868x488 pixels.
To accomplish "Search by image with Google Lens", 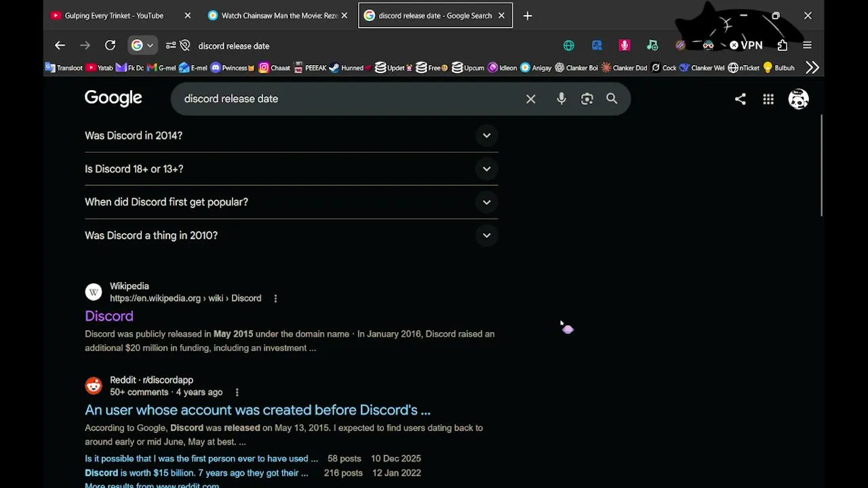I will pyautogui.click(x=587, y=99).
